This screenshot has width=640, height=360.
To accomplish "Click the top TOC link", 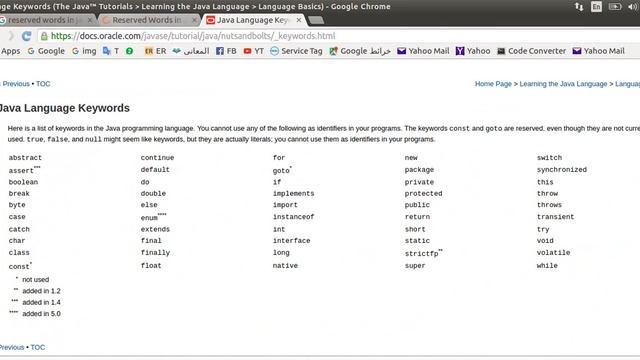I will (43, 84).
